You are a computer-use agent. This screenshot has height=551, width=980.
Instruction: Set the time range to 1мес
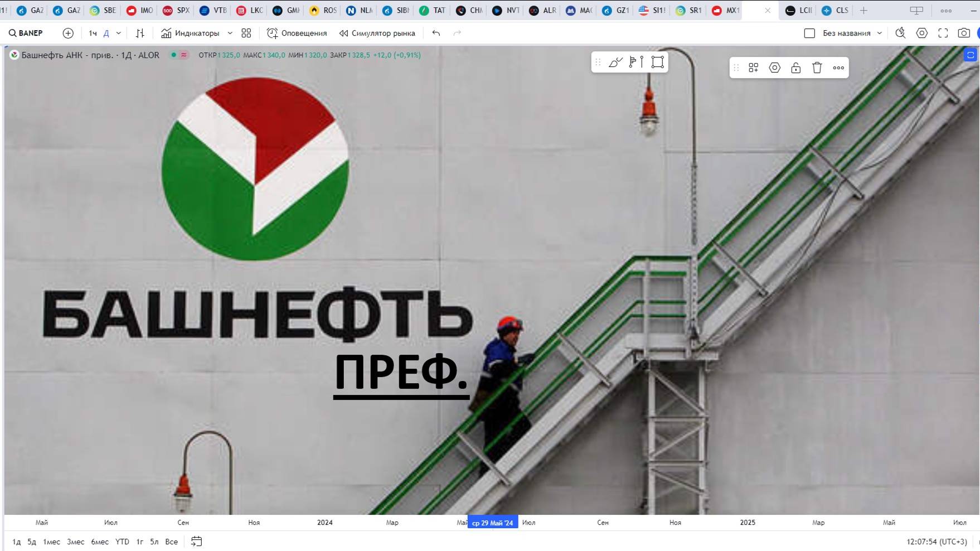coord(51,542)
